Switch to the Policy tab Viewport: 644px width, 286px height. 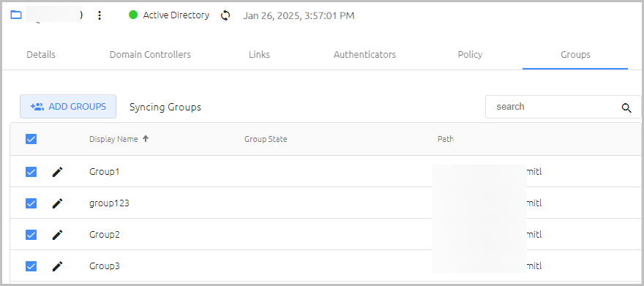tap(470, 55)
